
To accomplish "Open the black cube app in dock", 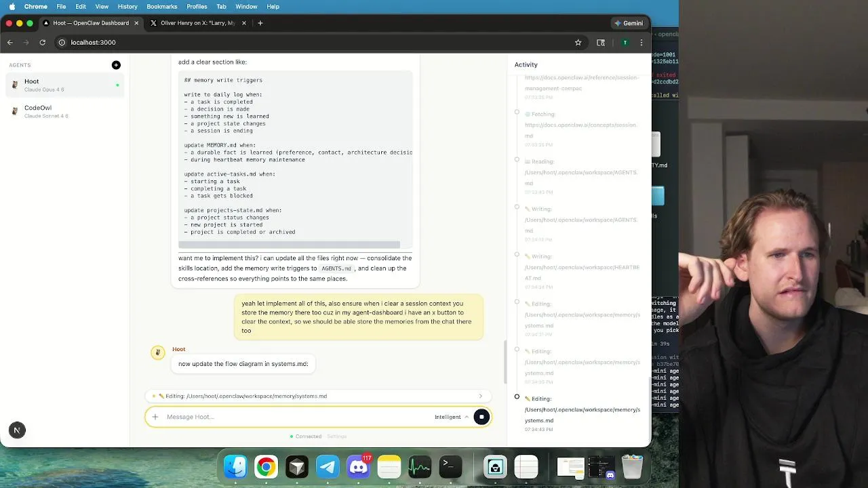I will click(x=297, y=467).
